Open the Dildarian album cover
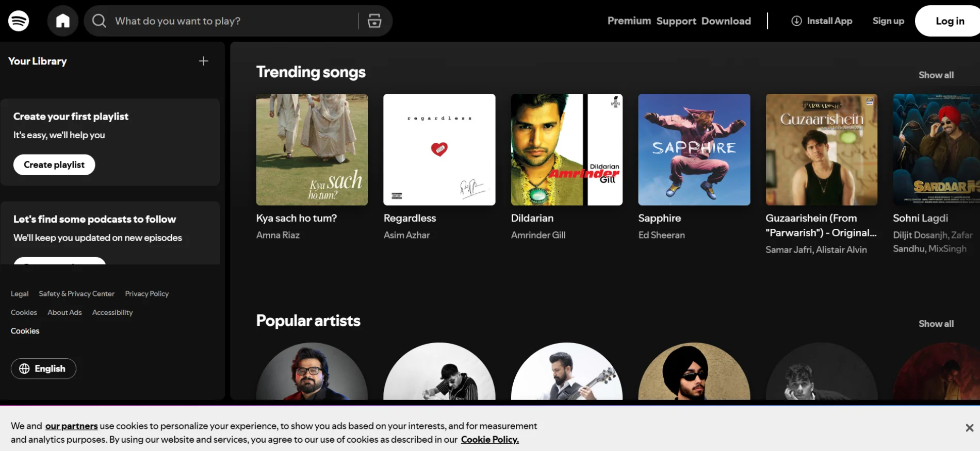The image size is (980, 451). click(567, 149)
